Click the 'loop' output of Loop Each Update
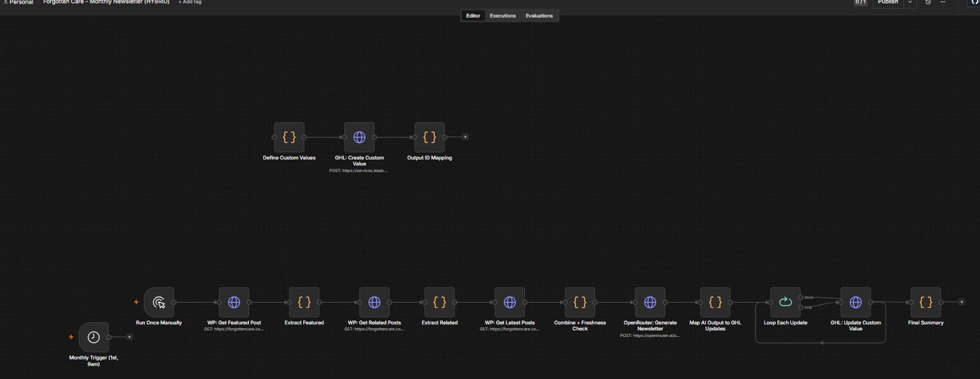980x379 pixels. 801,307
